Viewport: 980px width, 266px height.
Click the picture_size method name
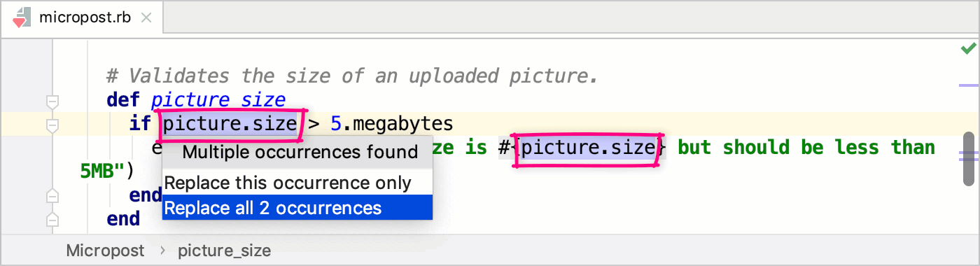218,100
